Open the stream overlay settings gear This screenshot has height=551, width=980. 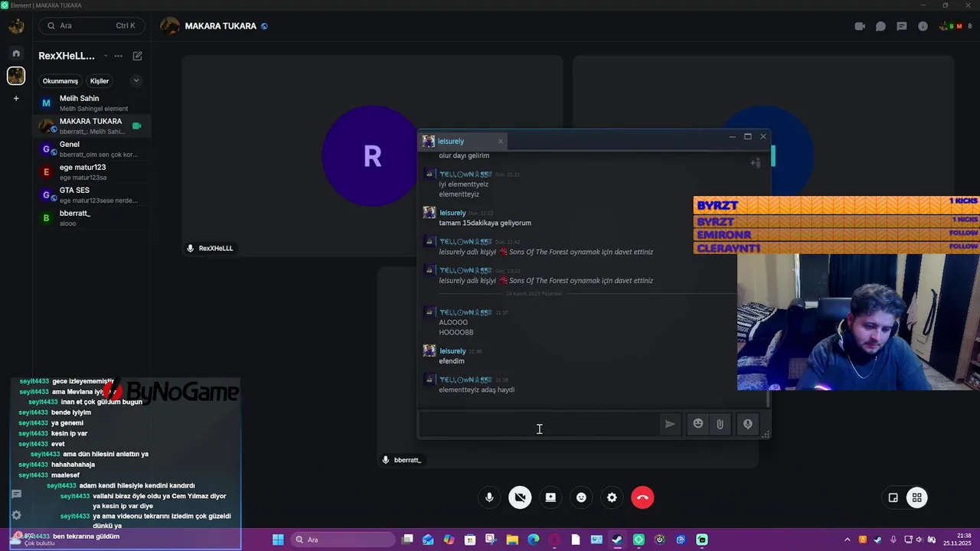[16, 515]
